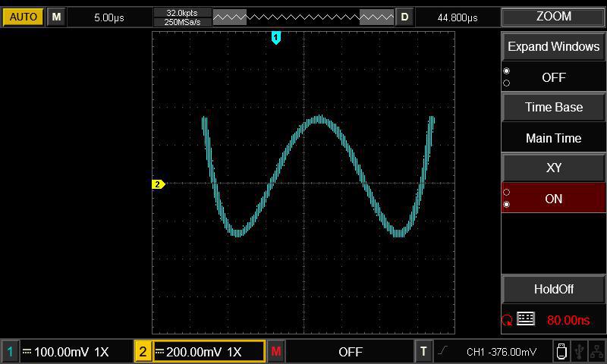Select the lower radio button beside ON
The height and width of the screenshot is (364, 607).
click(506, 204)
